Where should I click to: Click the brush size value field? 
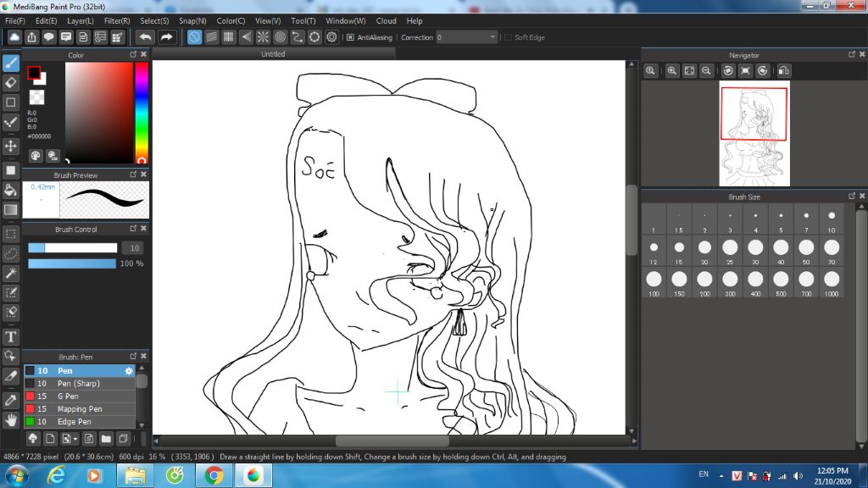pyautogui.click(x=132, y=248)
